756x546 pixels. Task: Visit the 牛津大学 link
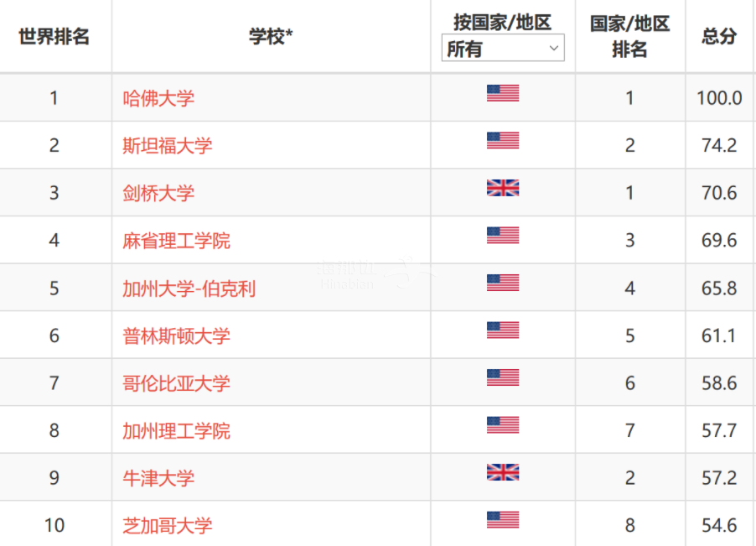click(x=158, y=478)
